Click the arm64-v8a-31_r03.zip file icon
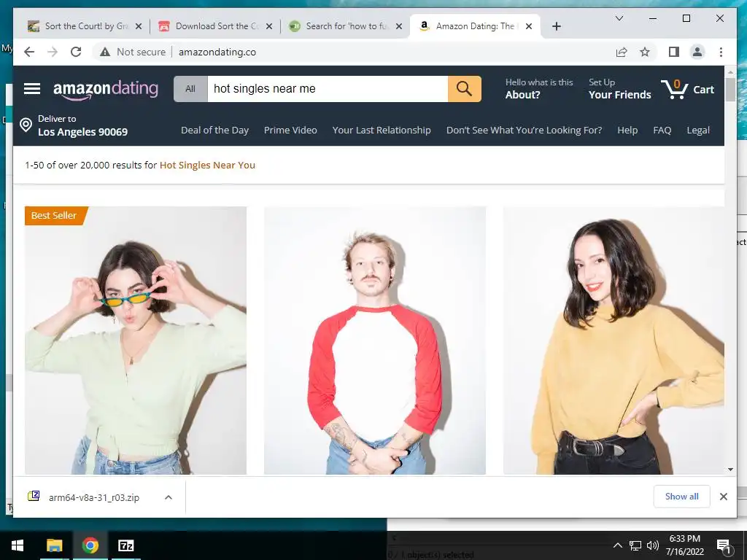The width and height of the screenshot is (747, 560). pos(34,497)
